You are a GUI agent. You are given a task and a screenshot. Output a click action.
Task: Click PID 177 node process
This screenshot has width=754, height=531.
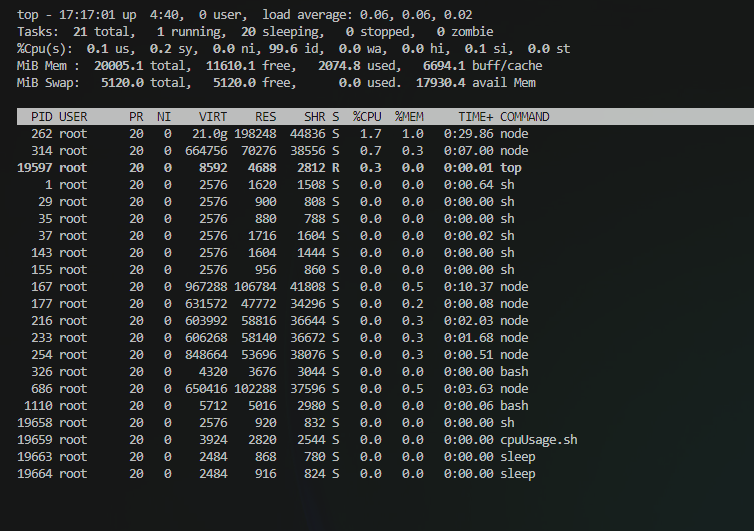coord(42,304)
